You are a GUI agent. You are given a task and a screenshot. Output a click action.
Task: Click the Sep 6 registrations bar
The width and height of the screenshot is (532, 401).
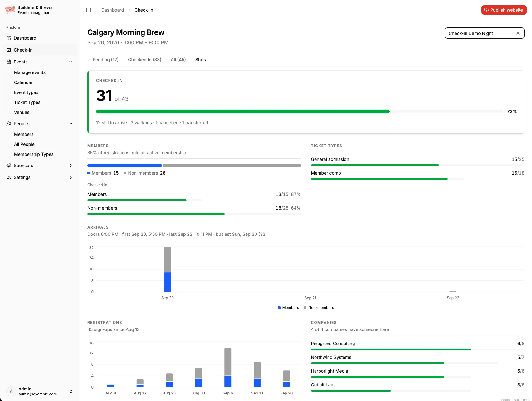(228, 367)
